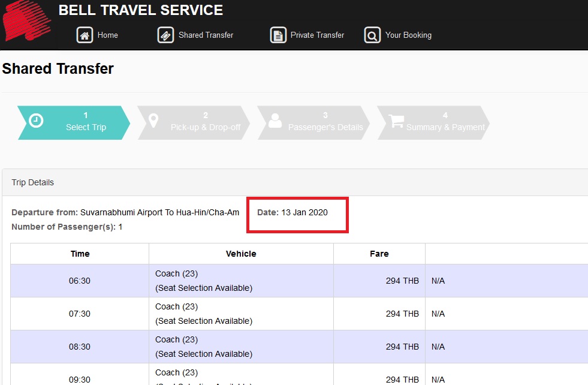Click the cart icon on Summary & Payment step
The width and height of the screenshot is (588, 385).
(x=395, y=121)
